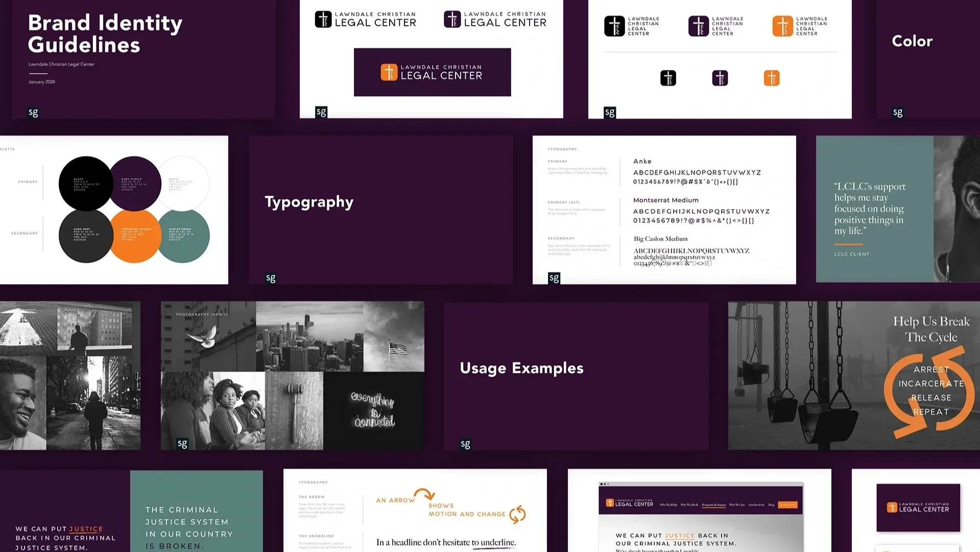Viewport: 980px width, 552px height.
Task: Click sg badge on Usage Examples slide
Action: click(x=465, y=444)
